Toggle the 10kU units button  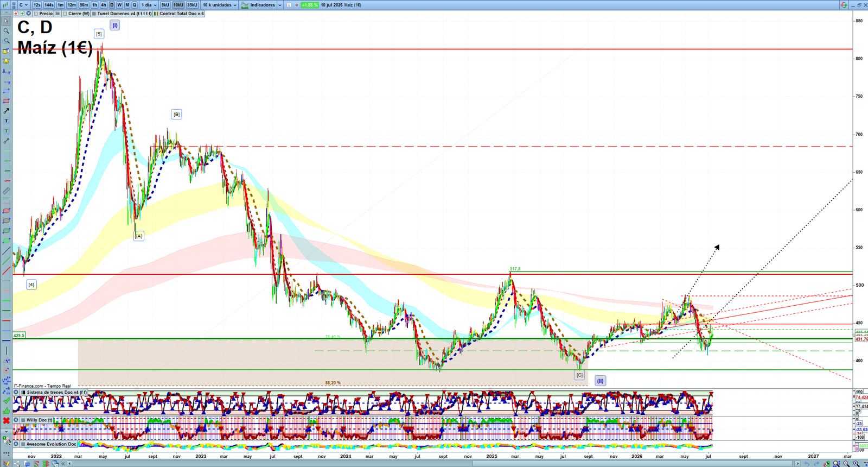[x=178, y=5]
